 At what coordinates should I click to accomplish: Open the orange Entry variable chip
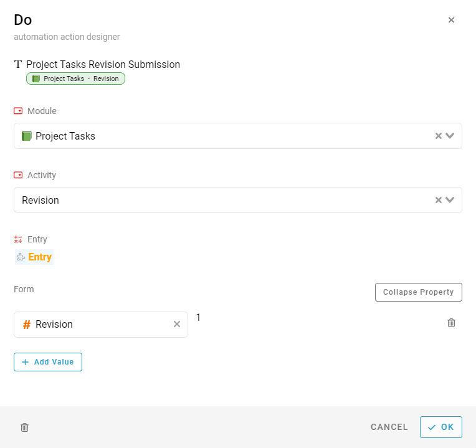pos(35,257)
